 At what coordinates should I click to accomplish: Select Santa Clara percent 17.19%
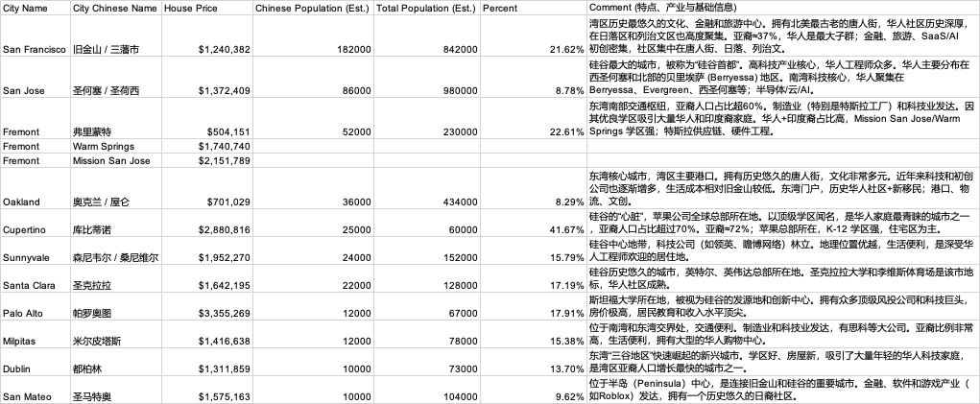[562, 286]
